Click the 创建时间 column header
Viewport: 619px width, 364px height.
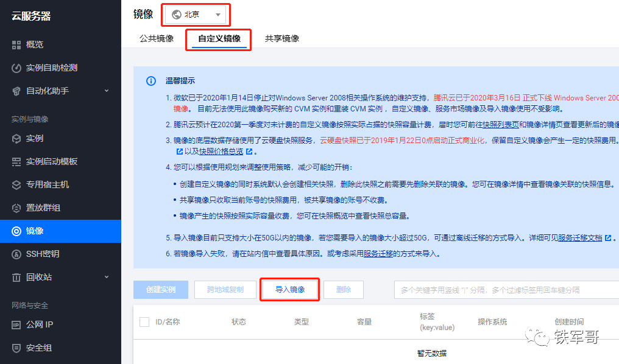coord(569,322)
